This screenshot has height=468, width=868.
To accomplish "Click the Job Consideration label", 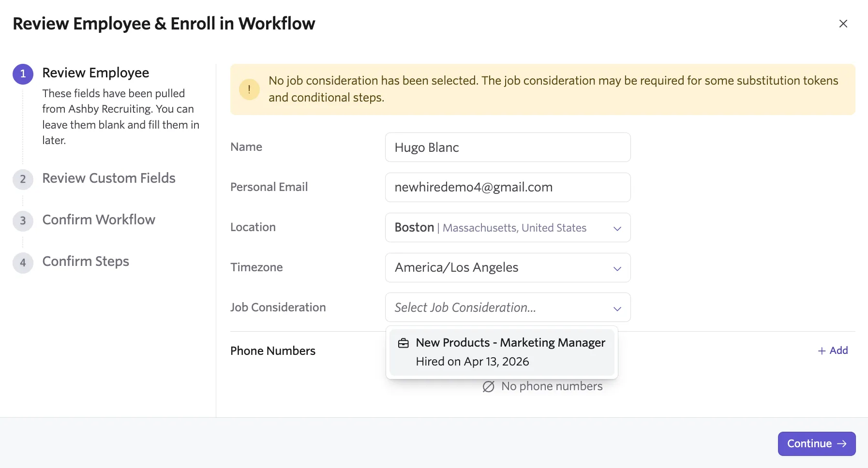I will click(x=278, y=307).
